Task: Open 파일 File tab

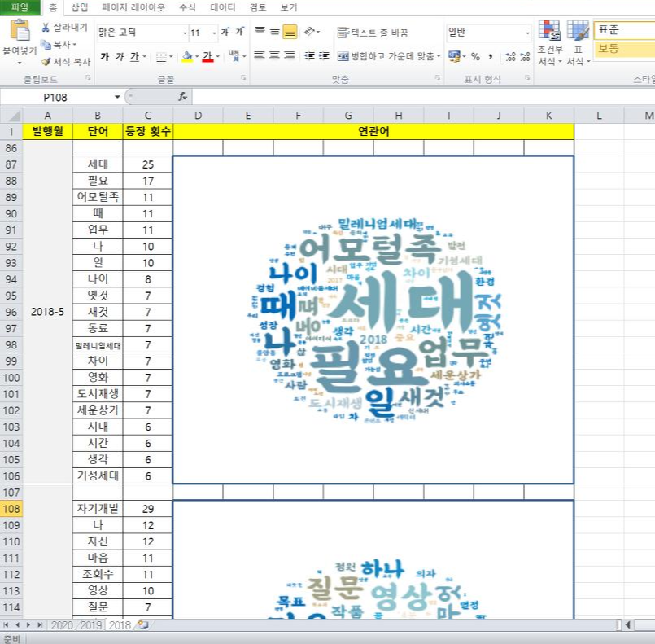Action: pyautogui.click(x=20, y=7)
